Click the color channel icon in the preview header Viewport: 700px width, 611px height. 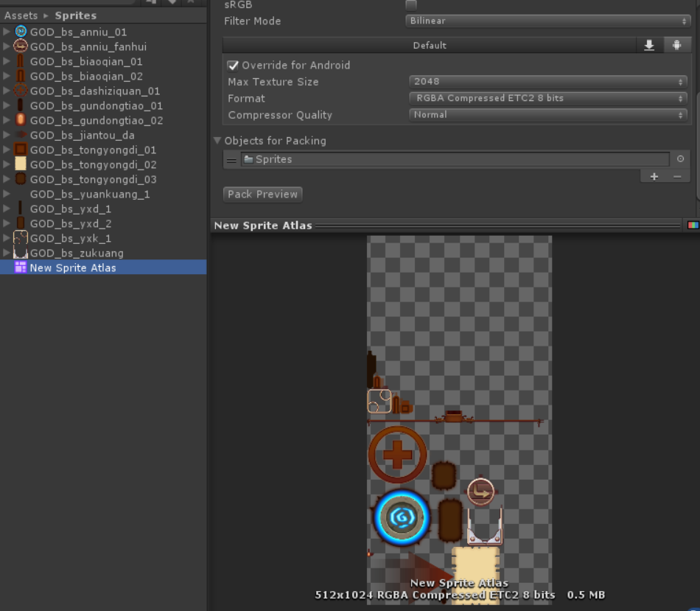coord(691,225)
